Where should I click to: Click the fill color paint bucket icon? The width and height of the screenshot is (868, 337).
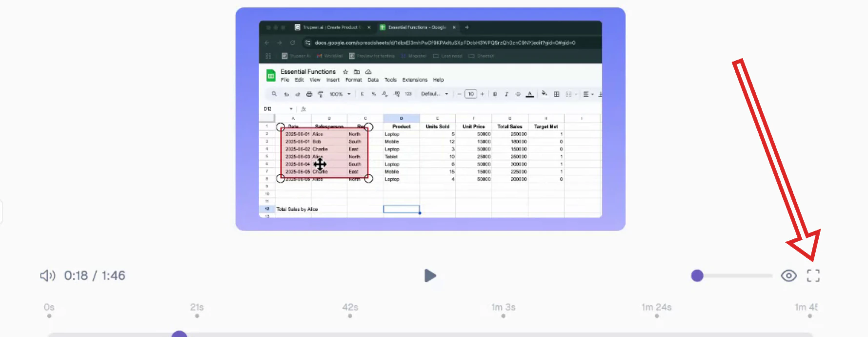[544, 94]
